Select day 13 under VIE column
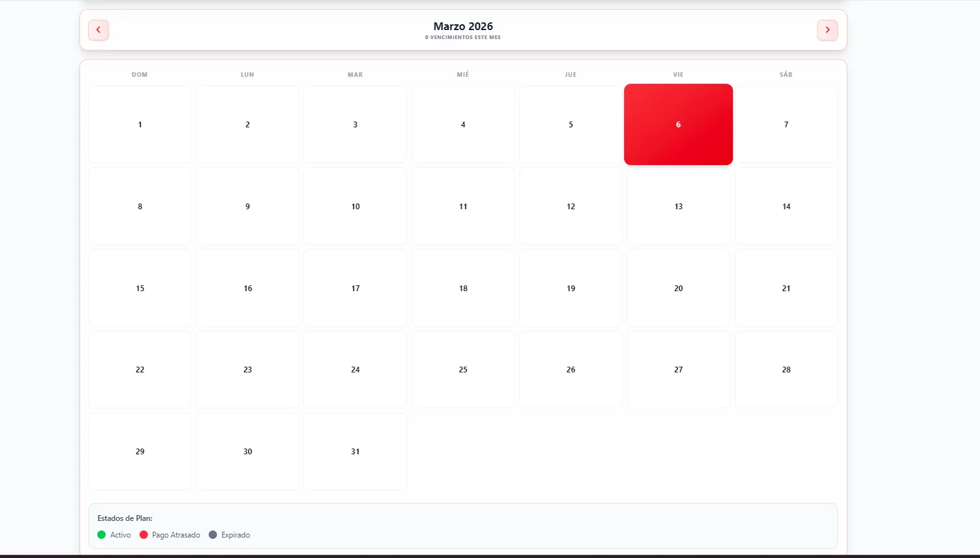Viewport: 980px width, 558px height. coord(678,206)
